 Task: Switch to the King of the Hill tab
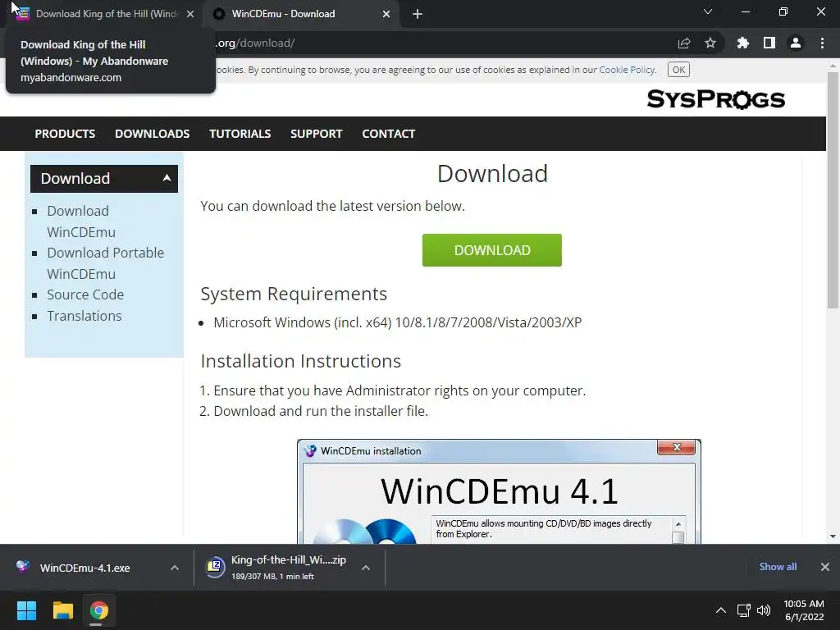click(x=105, y=14)
